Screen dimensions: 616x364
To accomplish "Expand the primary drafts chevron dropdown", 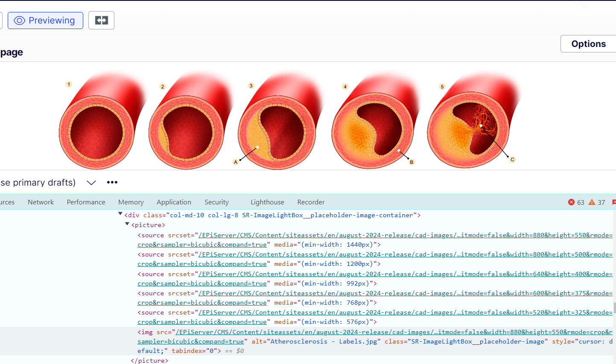I will [91, 183].
